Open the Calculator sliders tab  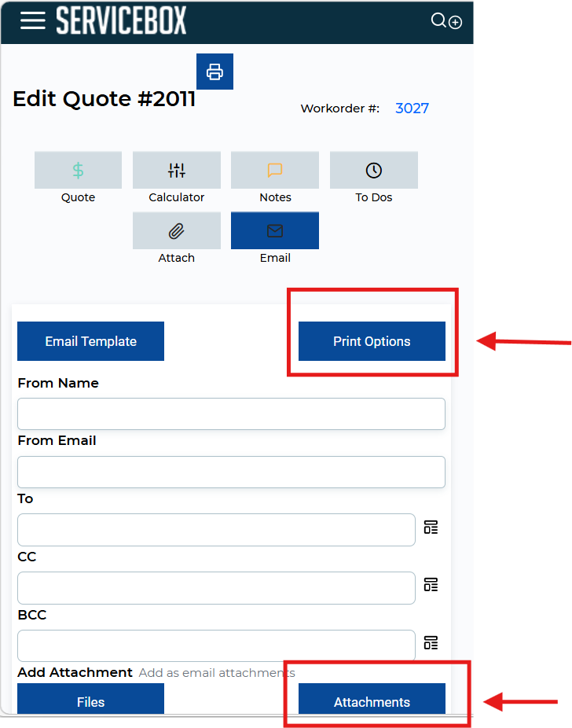[x=177, y=170]
